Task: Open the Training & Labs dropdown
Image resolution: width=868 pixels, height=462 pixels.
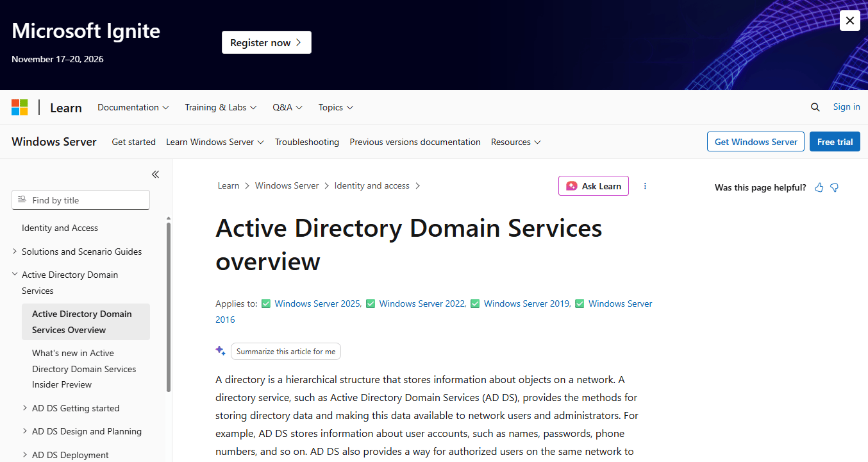Action: tap(221, 107)
